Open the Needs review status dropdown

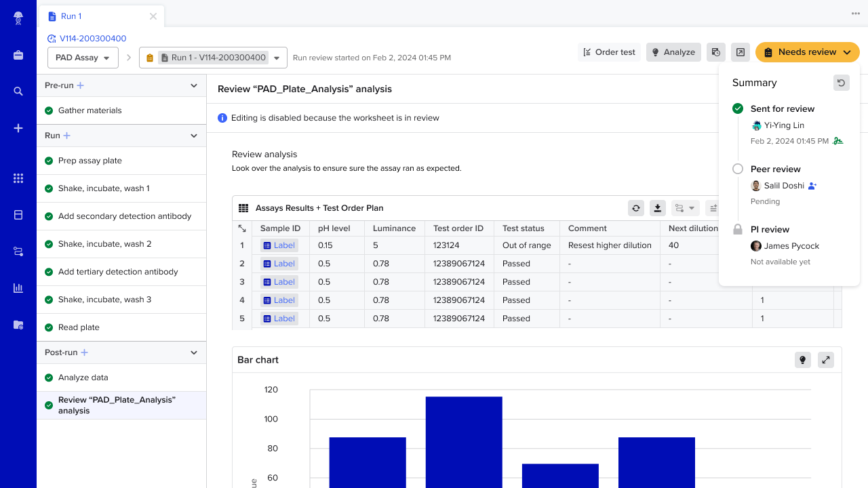coord(807,52)
